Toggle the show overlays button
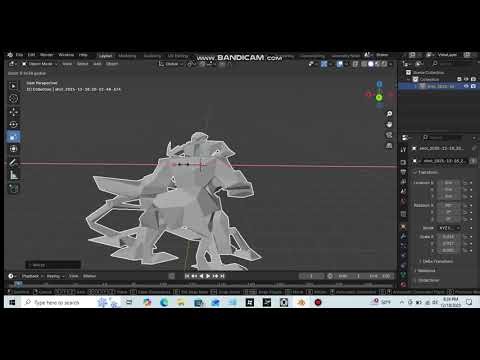Viewport: 480px width, 360px height. 340,64
